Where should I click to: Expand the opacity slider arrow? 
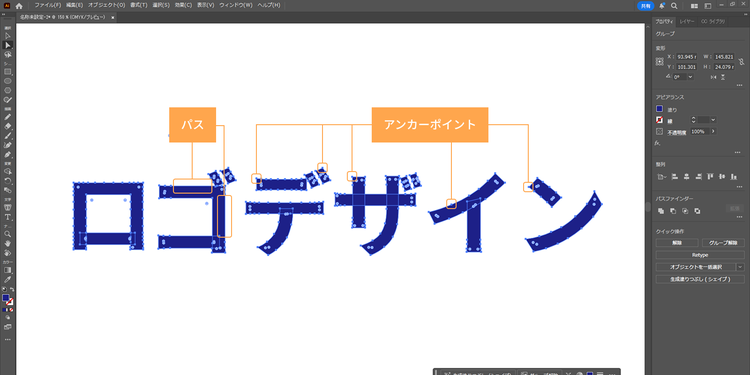coord(713,131)
